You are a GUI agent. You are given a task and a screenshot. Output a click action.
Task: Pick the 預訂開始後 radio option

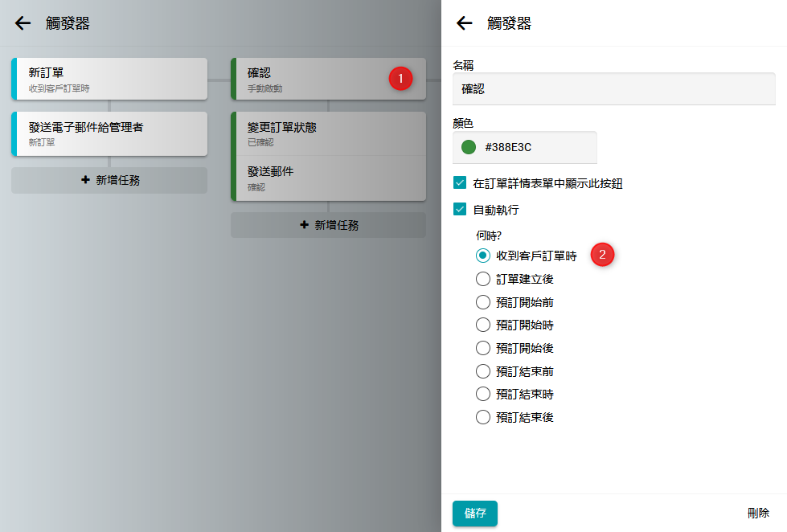click(x=483, y=348)
